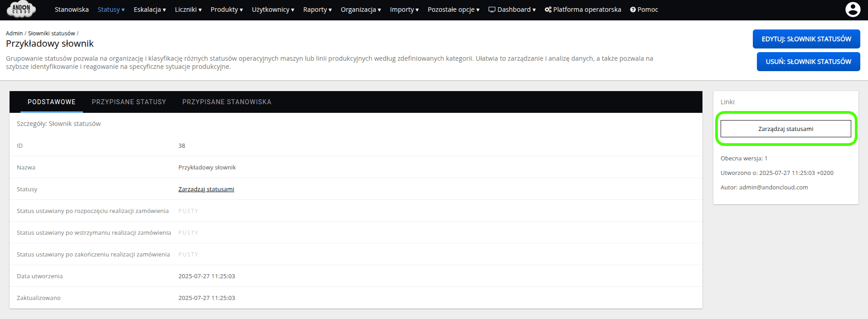The width and height of the screenshot is (868, 319).
Task: Click the AndonCloud logo
Action: coord(21,9)
